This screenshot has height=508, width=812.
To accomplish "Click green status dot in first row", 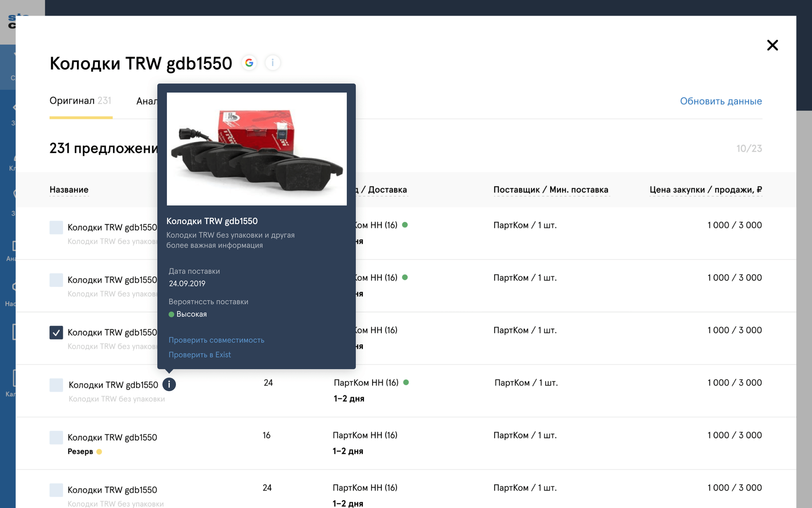I will [405, 225].
